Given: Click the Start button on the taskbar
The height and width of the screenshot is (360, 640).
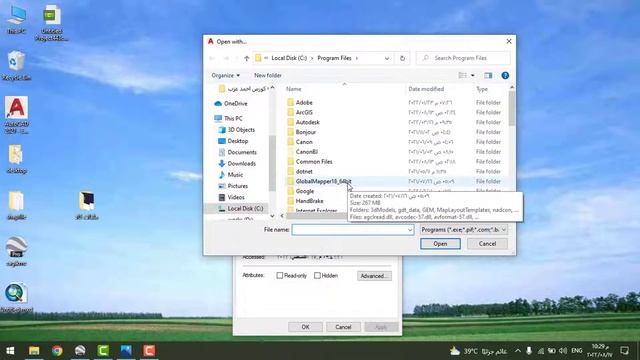Looking at the screenshot, I should (11, 351).
